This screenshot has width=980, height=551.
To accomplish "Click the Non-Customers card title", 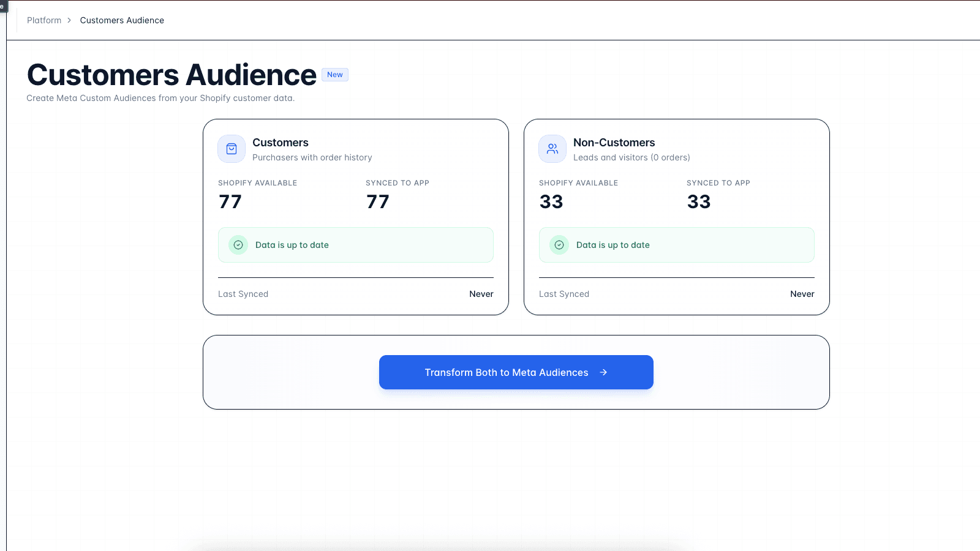I will pyautogui.click(x=614, y=143).
